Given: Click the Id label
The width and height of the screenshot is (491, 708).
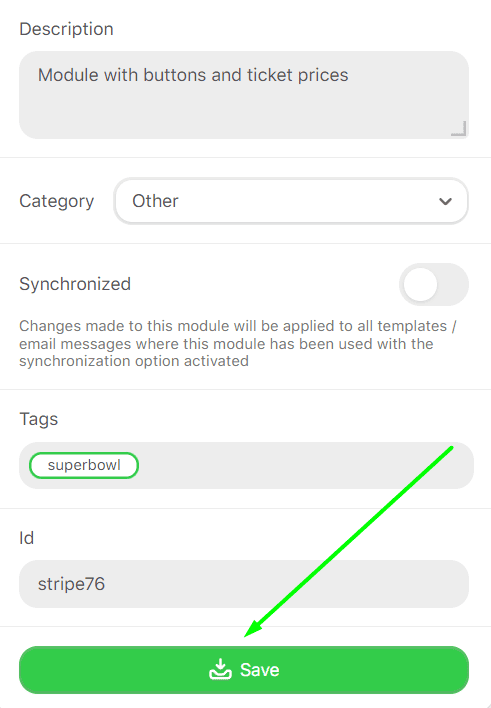Looking at the screenshot, I should point(26,538).
